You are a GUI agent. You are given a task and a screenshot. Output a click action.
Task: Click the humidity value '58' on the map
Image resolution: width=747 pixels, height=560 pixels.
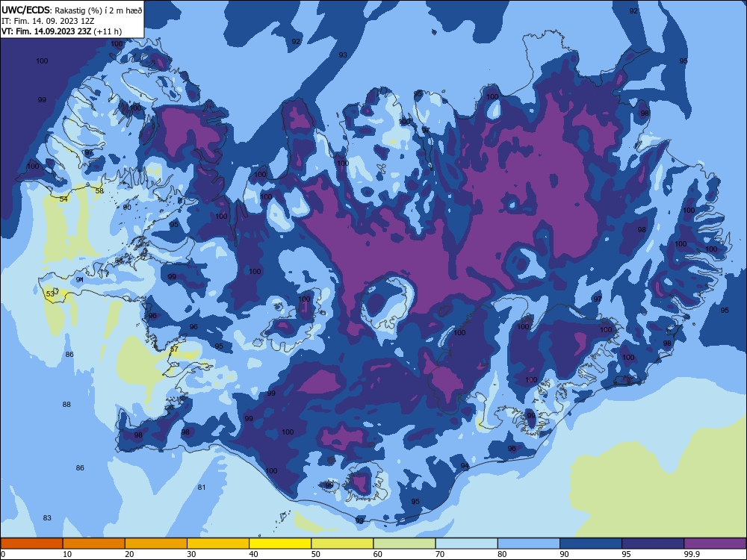99,191
